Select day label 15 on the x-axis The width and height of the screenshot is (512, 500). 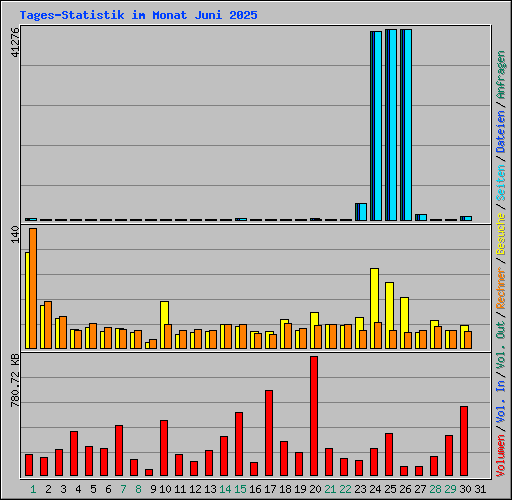[x=240, y=489]
